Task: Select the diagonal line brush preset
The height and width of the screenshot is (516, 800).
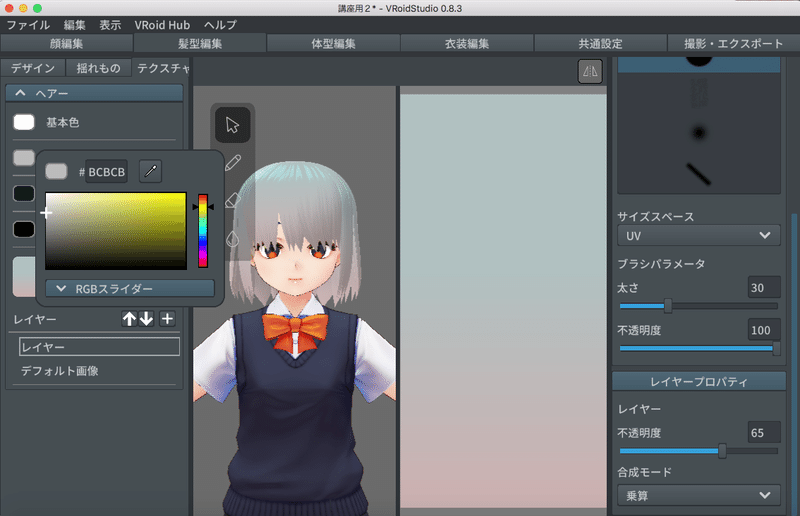Action: coord(698,174)
